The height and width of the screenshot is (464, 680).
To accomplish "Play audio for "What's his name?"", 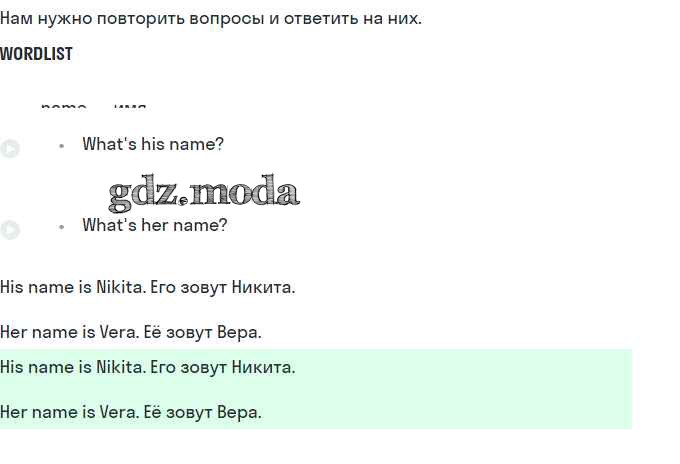I will pyautogui.click(x=10, y=149).
